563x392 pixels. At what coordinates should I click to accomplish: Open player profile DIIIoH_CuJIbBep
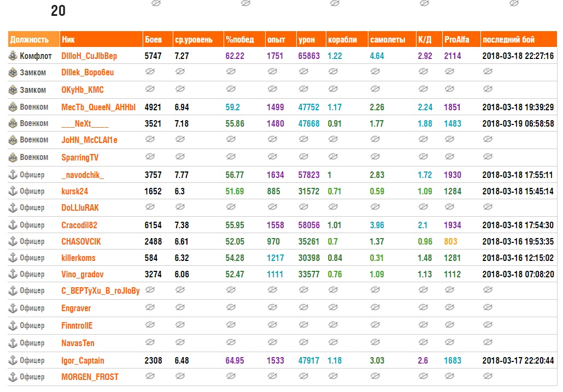click(89, 56)
